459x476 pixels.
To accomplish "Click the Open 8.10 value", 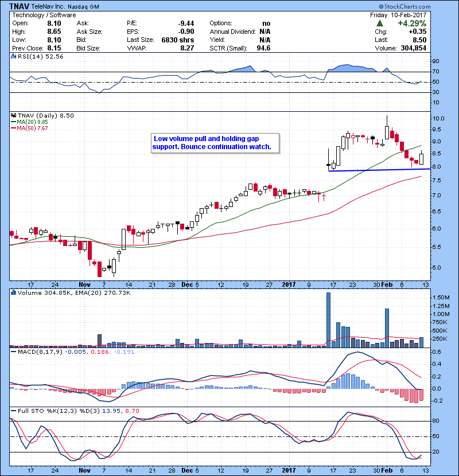I will (54, 24).
